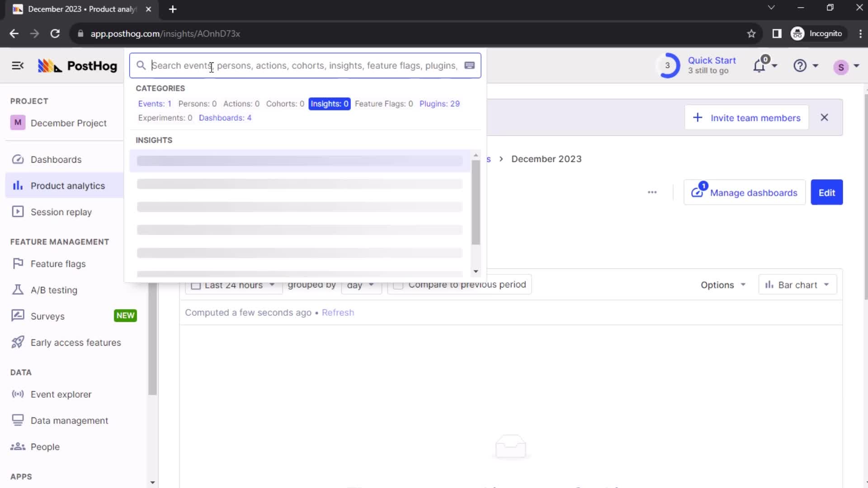Open the grouped by day dropdown

click(x=361, y=285)
